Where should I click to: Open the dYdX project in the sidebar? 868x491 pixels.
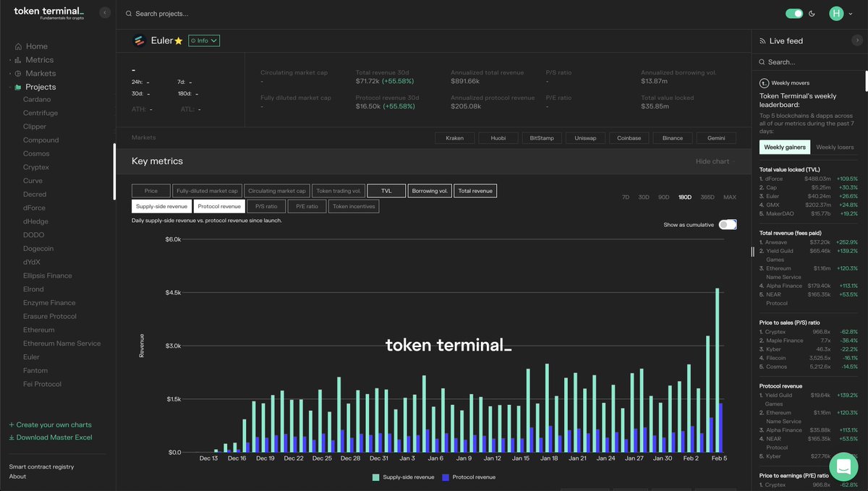[x=31, y=262]
